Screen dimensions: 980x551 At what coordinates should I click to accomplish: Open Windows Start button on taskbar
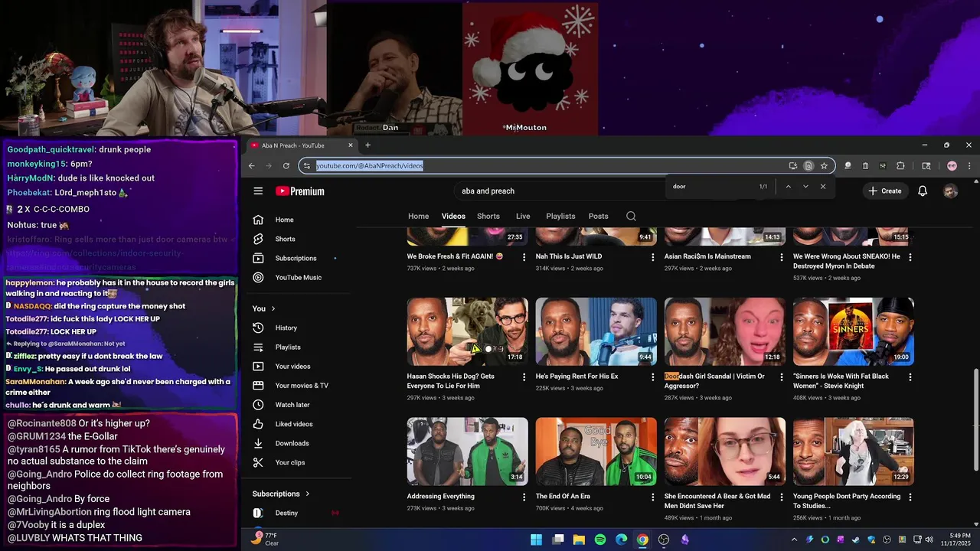pyautogui.click(x=536, y=540)
